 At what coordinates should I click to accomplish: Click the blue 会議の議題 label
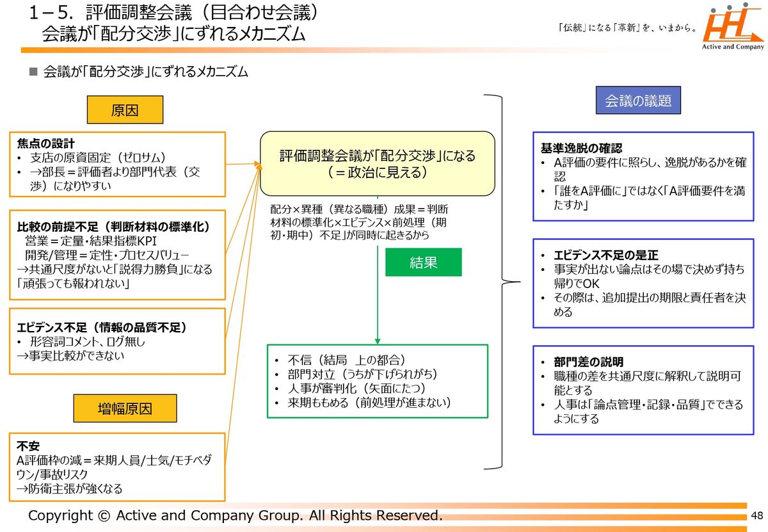point(637,101)
